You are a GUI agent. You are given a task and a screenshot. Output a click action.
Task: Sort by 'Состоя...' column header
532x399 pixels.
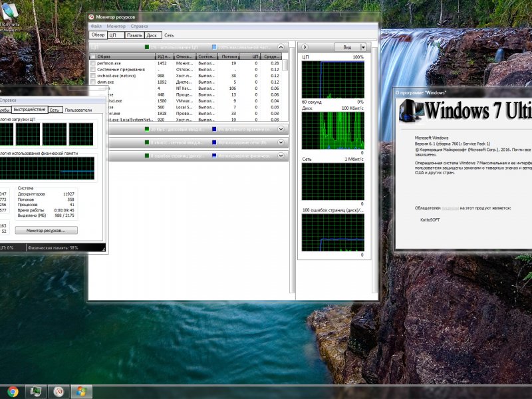tap(207, 57)
